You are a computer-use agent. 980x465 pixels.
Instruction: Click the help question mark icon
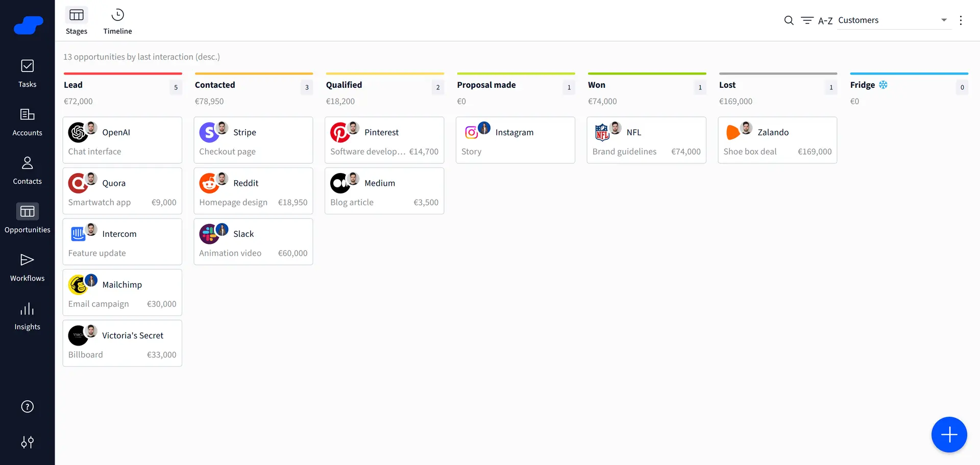click(28, 406)
